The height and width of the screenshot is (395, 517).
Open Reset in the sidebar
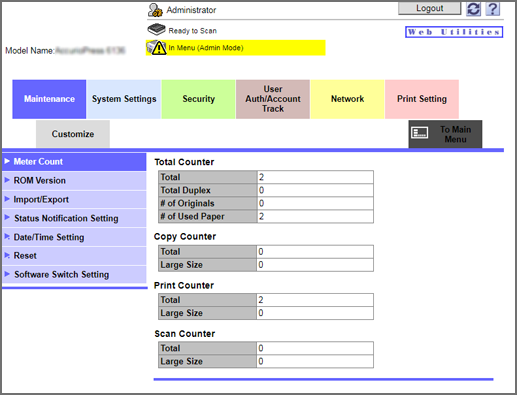(74, 256)
